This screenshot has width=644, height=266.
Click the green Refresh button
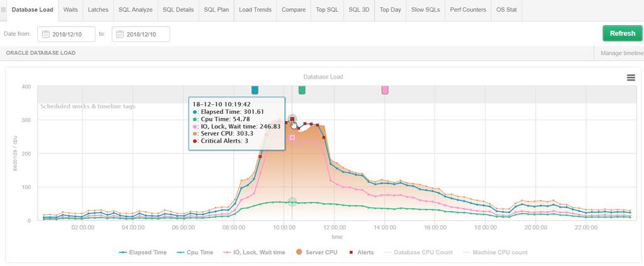(x=622, y=34)
